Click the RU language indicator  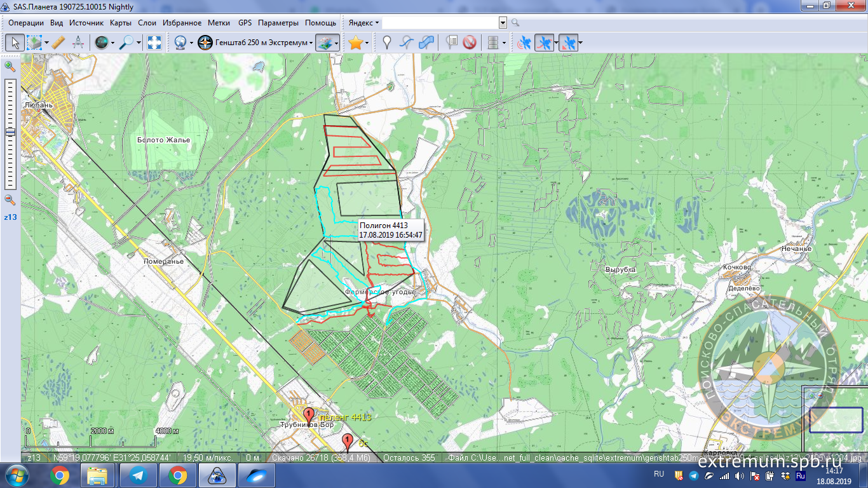click(658, 474)
